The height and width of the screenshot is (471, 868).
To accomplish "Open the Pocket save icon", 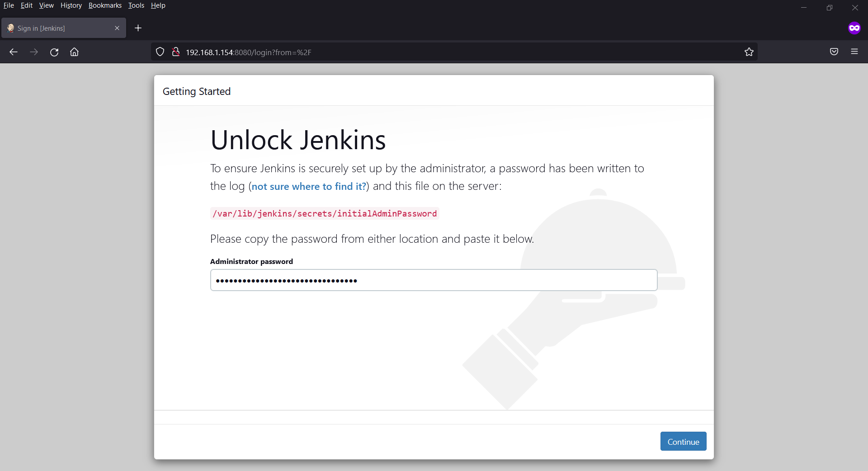I will click(834, 52).
